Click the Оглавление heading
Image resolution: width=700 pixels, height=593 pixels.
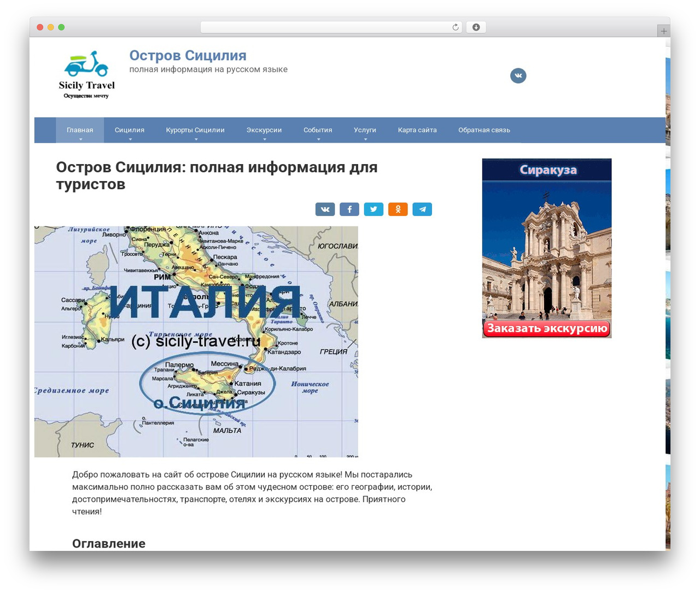coord(109,543)
